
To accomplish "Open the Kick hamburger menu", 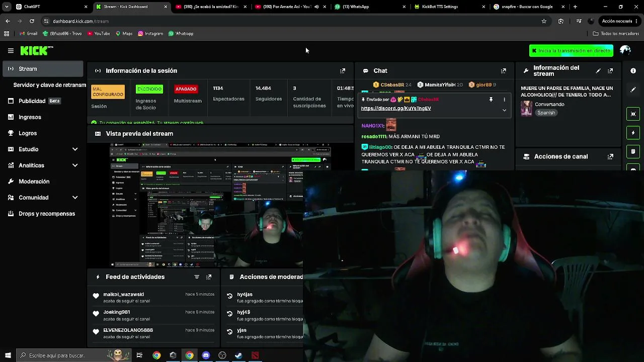I will click(11, 51).
